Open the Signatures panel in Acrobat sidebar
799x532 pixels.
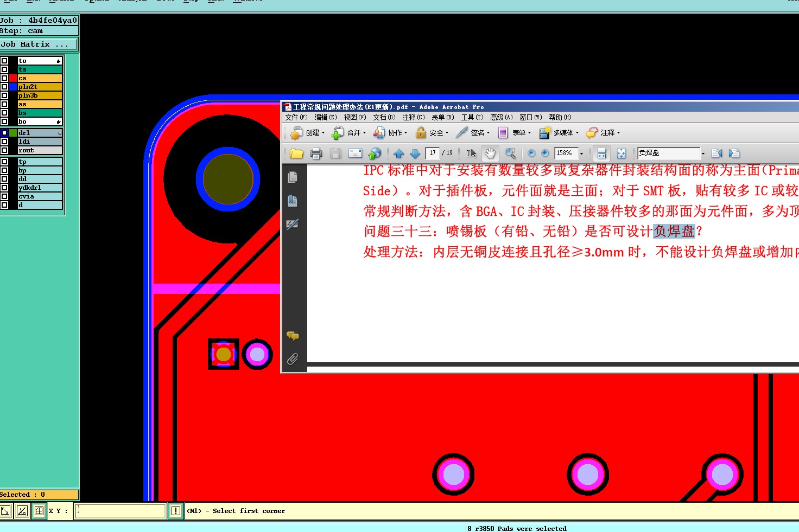coord(293,224)
